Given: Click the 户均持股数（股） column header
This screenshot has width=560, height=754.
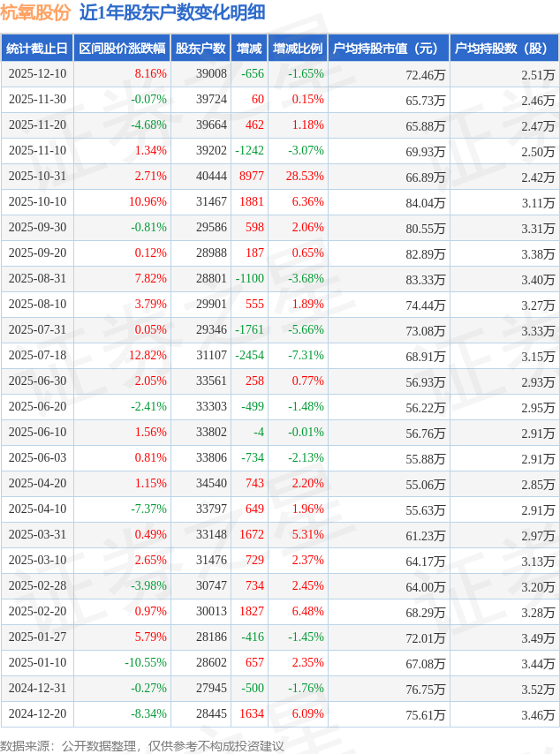Looking at the screenshot, I should click(x=503, y=49).
